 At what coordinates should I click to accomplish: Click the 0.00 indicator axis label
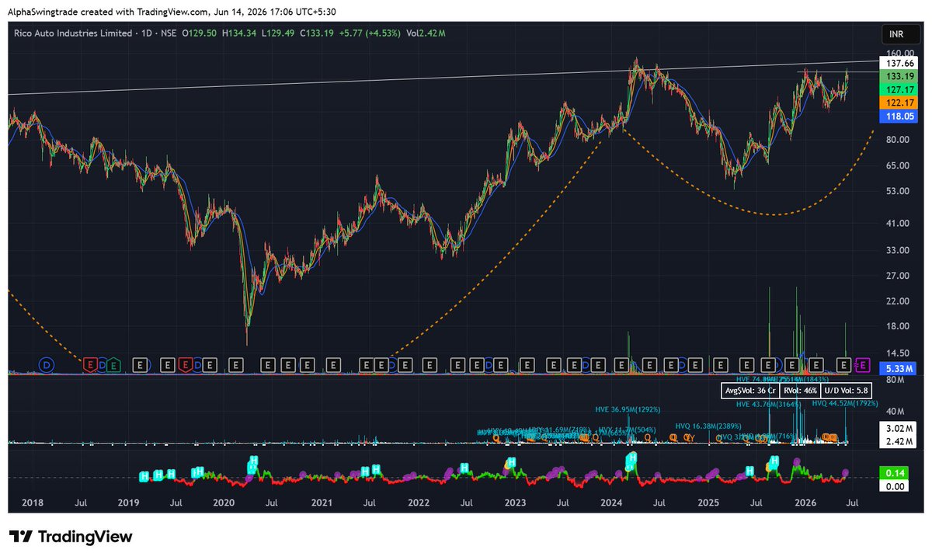pyautogui.click(x=893, y=485)
